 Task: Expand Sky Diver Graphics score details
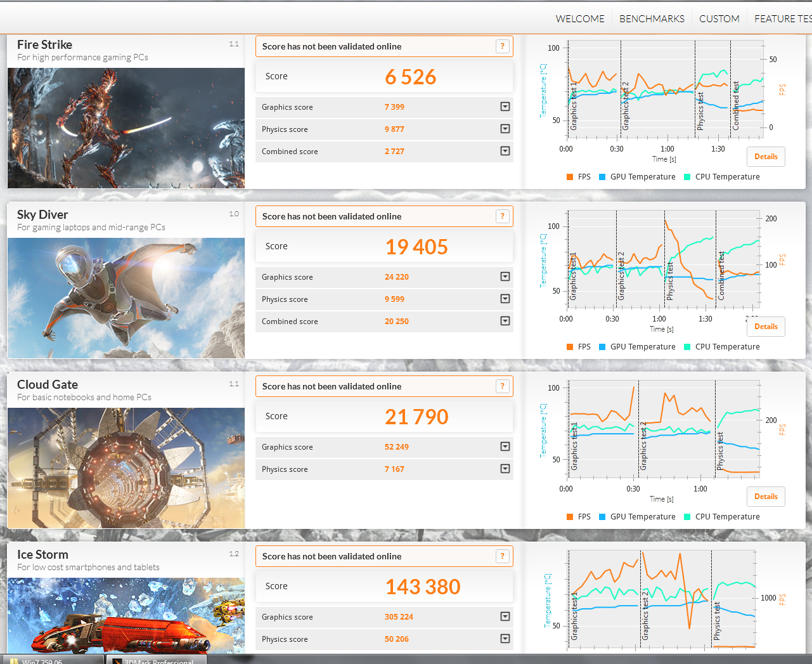click(505, 277)
